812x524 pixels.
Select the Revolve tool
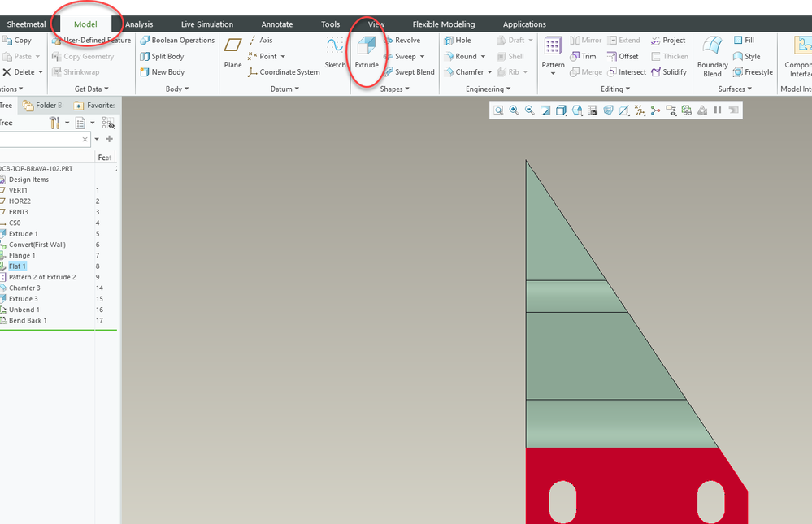click(402, 41)
